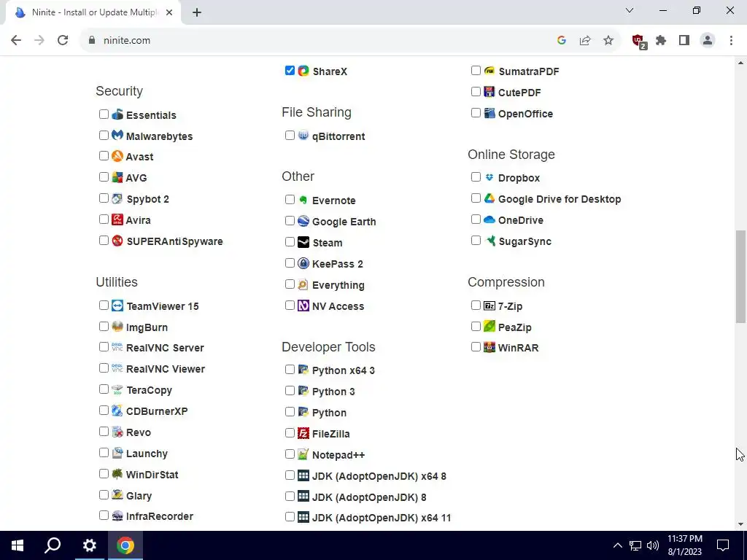Image resolution: width=747 pixels, height=560 pixels.
Task: Click the KeePass 2 lock icon
Action: coord(303,262)
